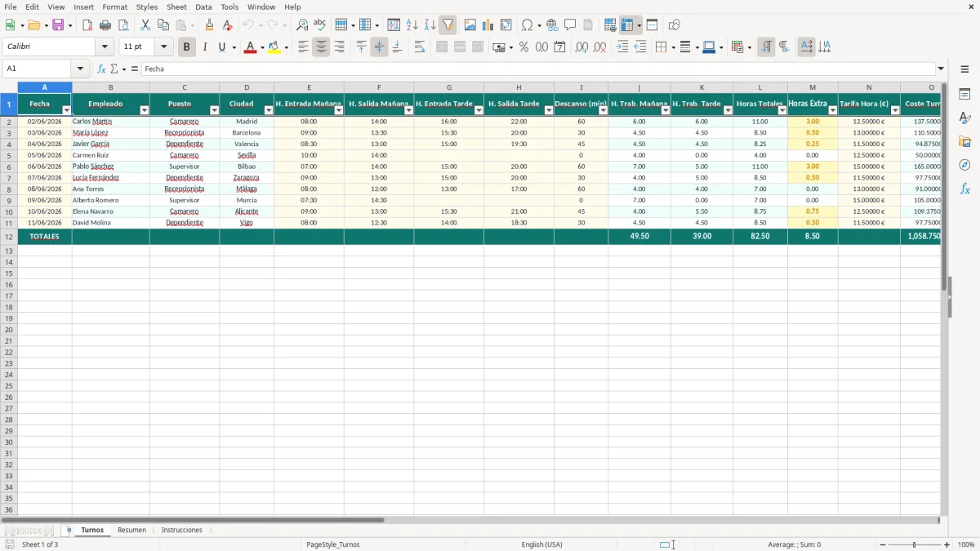Click row 12 header
Image resolution: width=980 pixels, height=551 pixels.
coord(9,237)
